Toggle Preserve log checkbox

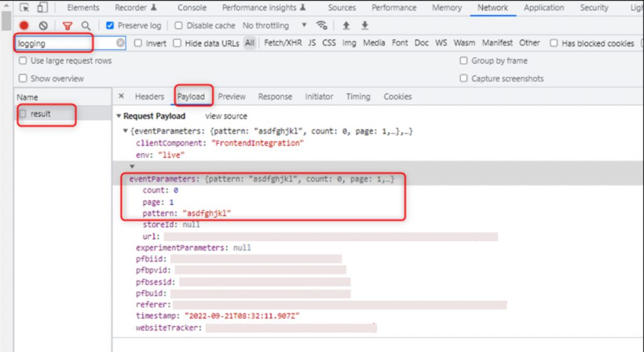point(109,25)
